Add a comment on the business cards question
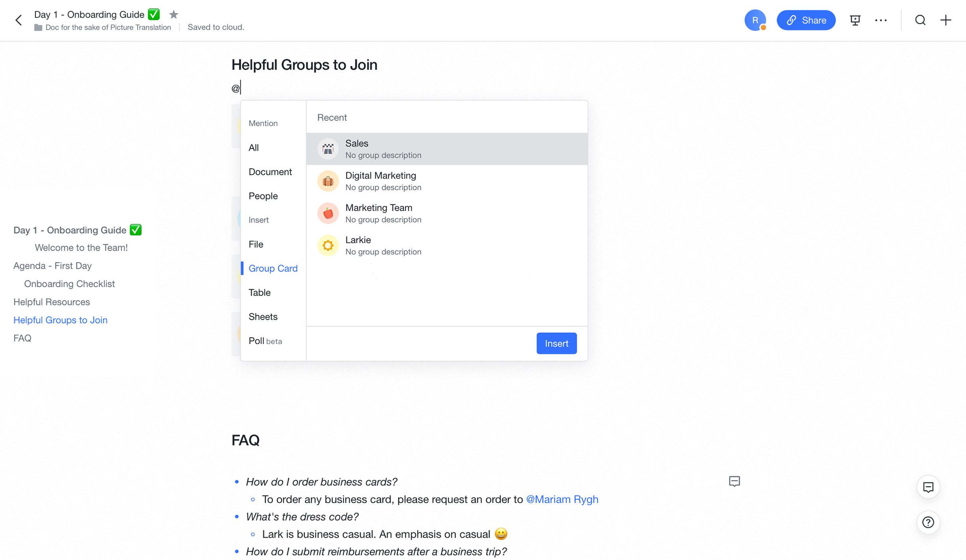 [x=734, y=481]
